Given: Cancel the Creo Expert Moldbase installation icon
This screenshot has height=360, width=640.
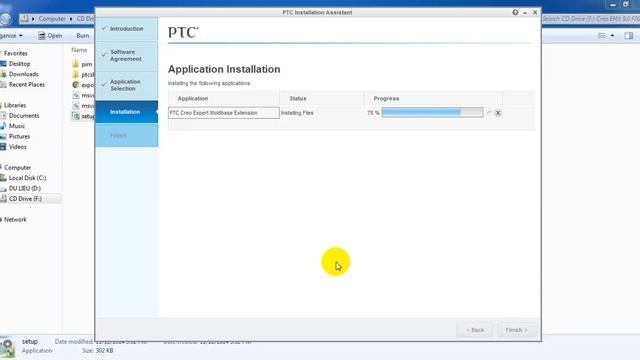Looking at the screenshot, I should pos(498,113).
